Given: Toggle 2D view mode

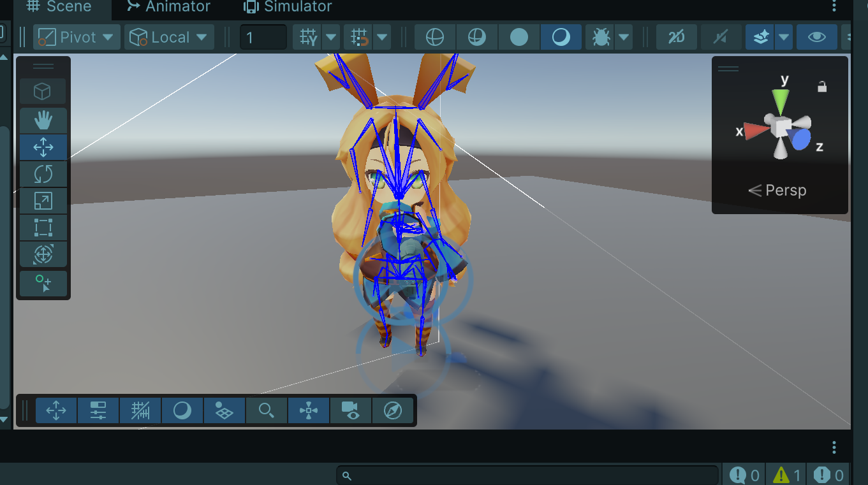Looking at the screenshot, I should tap(677, 38).
